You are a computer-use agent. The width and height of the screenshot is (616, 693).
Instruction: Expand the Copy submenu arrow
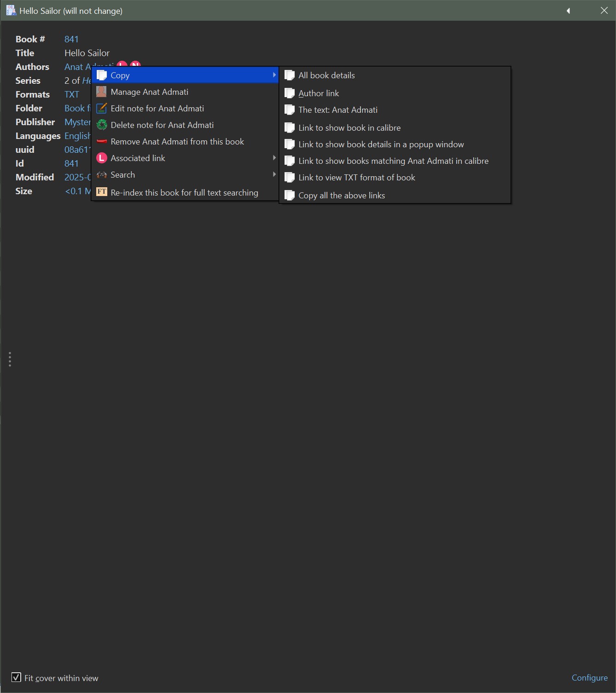[274, 75]
